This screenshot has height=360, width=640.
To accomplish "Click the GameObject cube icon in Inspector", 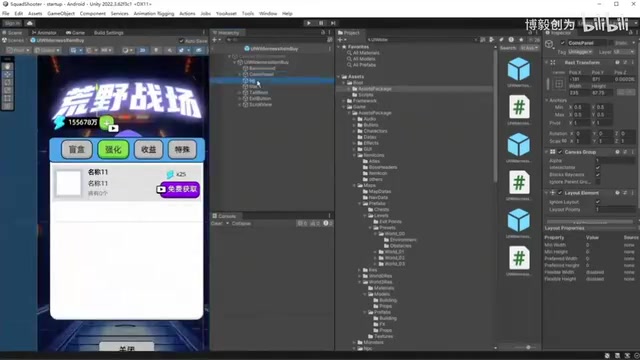I will tap(549, 44).
